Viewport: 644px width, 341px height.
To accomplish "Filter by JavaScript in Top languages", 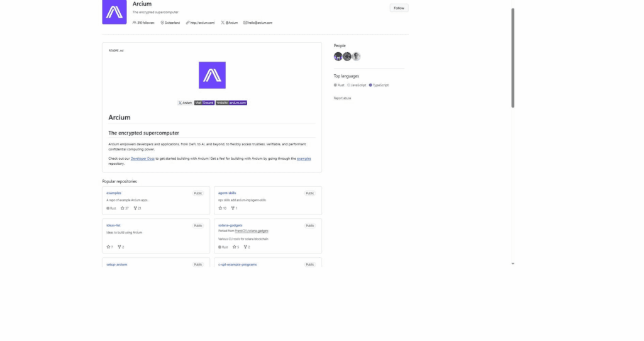I will 357,85.
